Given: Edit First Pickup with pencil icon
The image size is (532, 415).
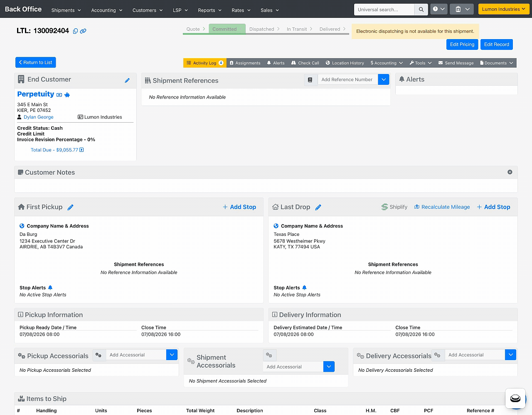Looking at the screenshot, I should pyautogui.click(x=71, y=207).
